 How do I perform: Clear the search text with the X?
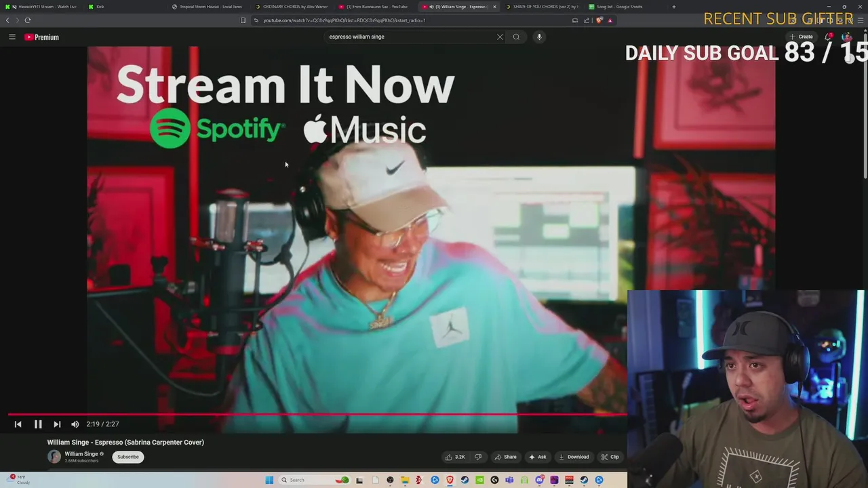coord(500,37)
